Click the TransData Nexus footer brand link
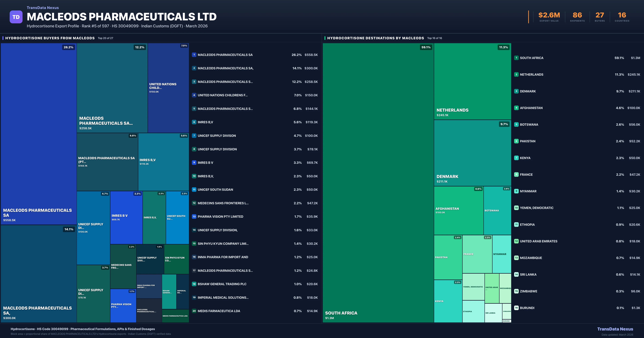Image resolution: width=644 pixels, height=338 pixels. tap(615, 329)
